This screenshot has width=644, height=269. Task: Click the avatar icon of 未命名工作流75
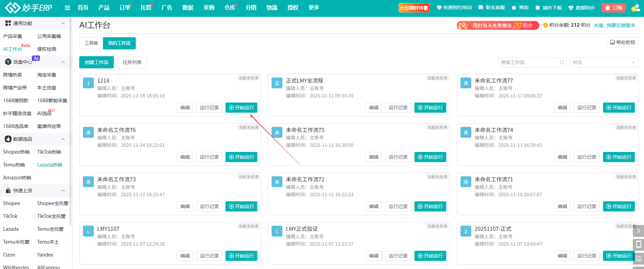[x=277, y=132]
